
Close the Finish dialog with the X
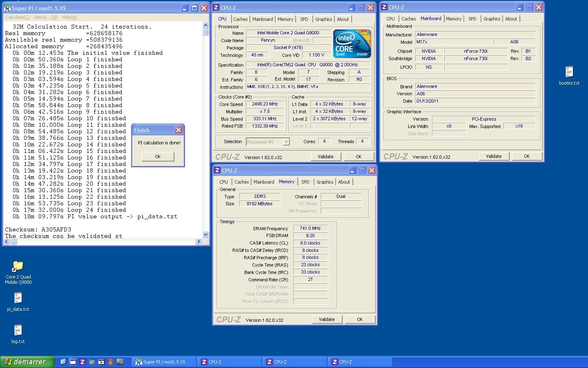[178, 130]
